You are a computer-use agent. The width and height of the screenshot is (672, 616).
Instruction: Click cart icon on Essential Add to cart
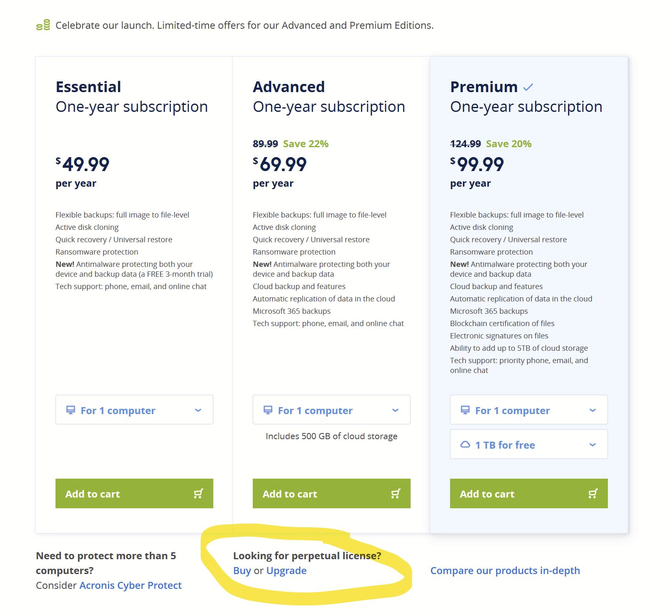[x=199, y=493]
